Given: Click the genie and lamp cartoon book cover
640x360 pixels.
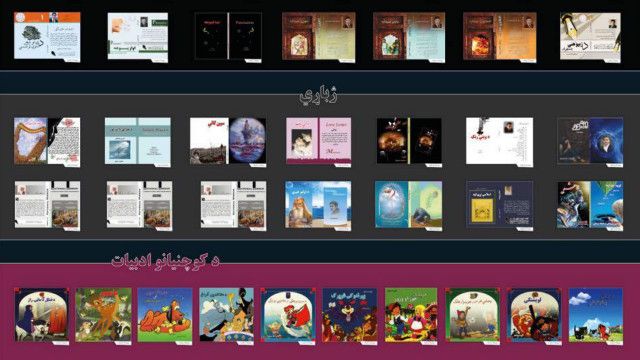Looking at the screenshot, I should [x=227, y=316].
